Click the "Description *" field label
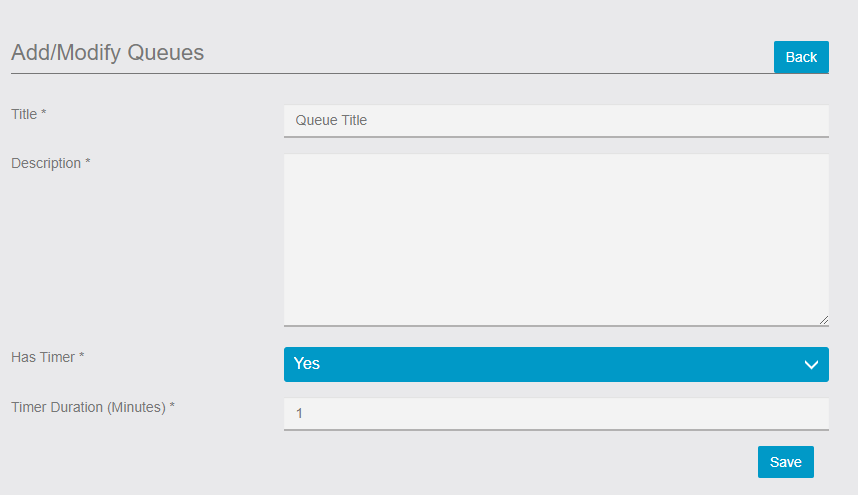The width and height of the screenshot is (858, 495). pos(51,164)
